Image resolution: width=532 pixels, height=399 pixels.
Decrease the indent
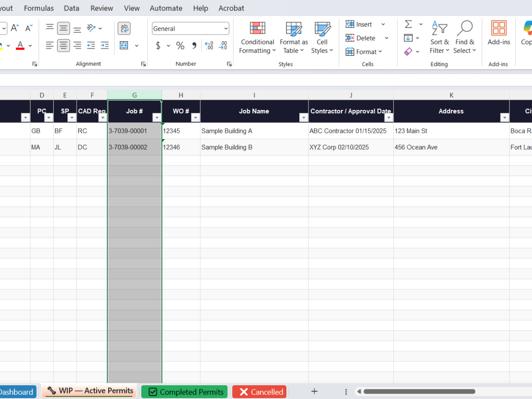91,45
